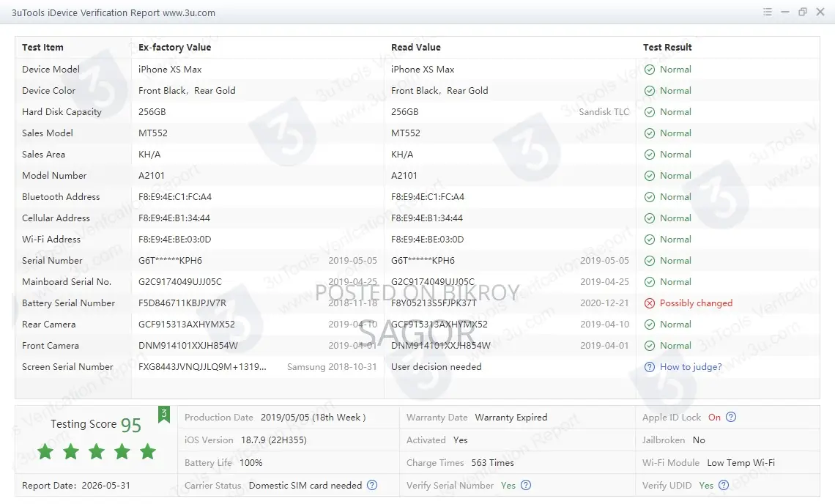This screenshot has width=835, height=504.
Task: Close the verification report window
Action: [820, 12]
